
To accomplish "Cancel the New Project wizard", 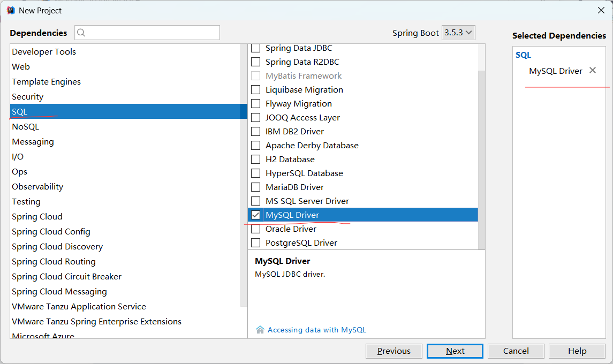I will pos(516,351).
